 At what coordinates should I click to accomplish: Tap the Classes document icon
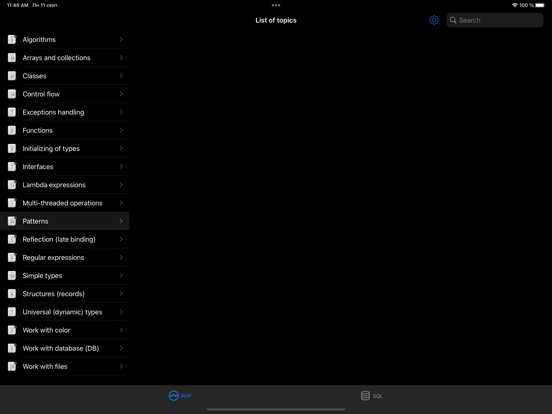pyautogui.click(x=12, y=76)
